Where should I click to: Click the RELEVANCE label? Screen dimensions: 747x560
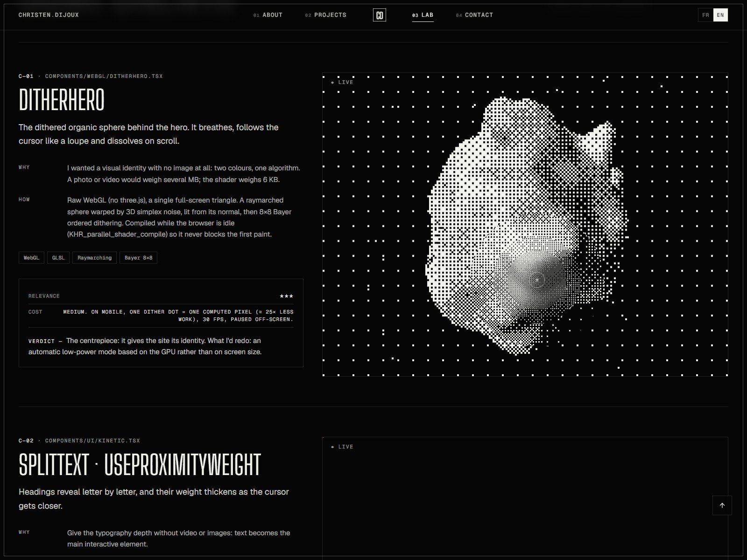(44, 296)
